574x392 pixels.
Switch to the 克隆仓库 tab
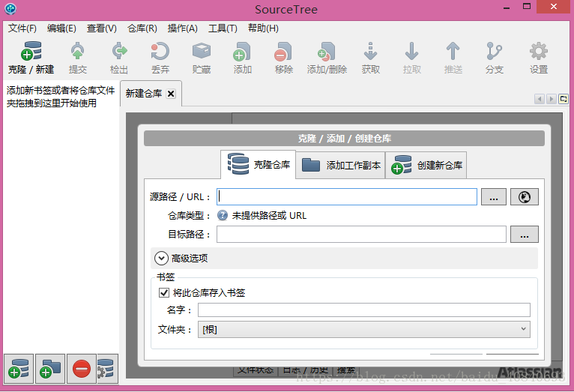(x=258, y=164)
